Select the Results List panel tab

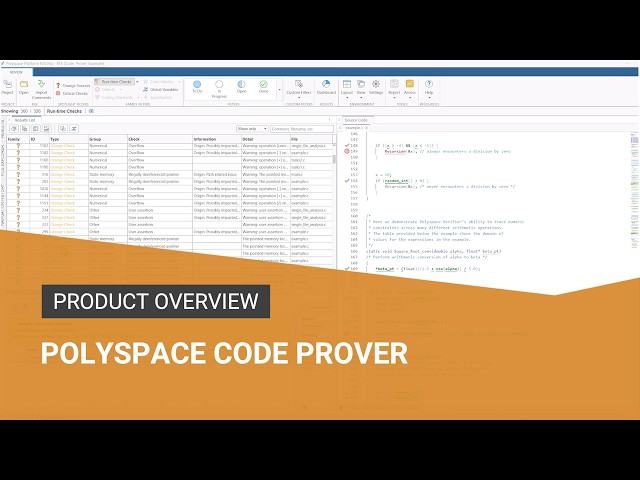click(25, 120)
